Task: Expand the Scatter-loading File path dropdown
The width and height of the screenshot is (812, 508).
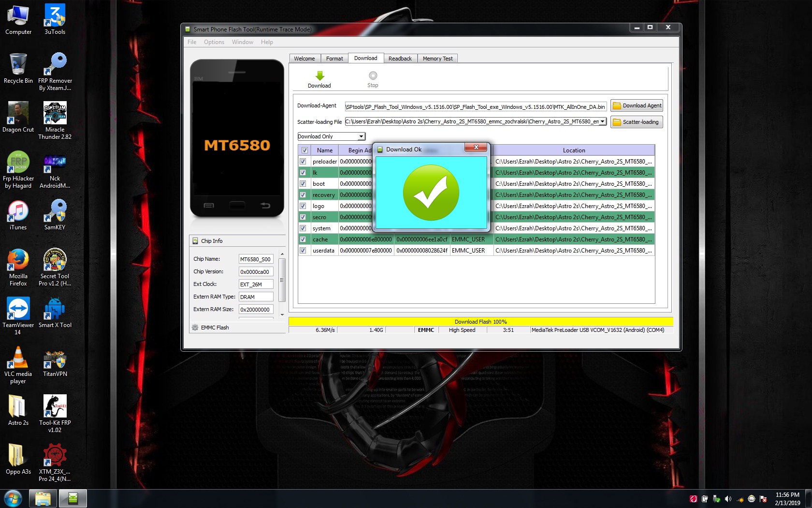Action: point(602,121)
